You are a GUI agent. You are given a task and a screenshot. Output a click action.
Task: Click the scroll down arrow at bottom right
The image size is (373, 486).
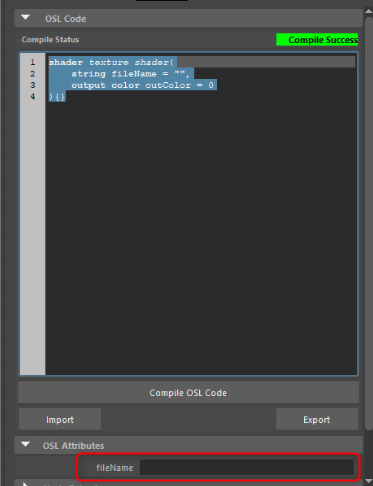point(368,481)
